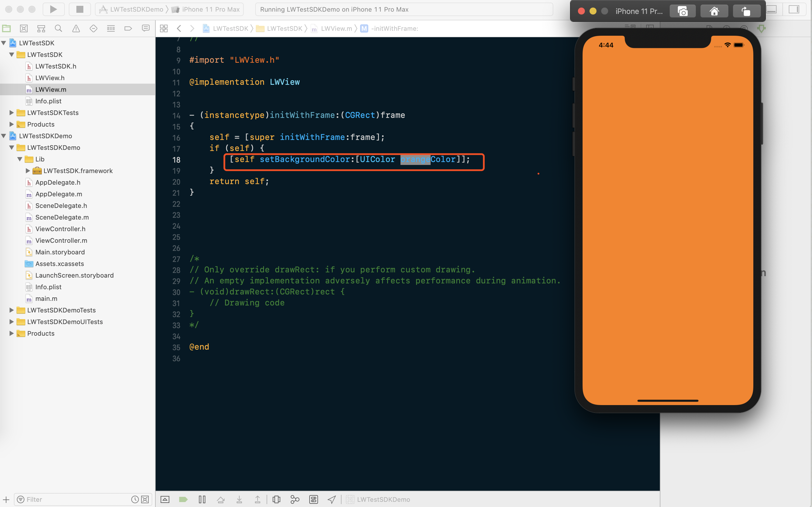Rotate the simulator device icon

click(746, 11)
